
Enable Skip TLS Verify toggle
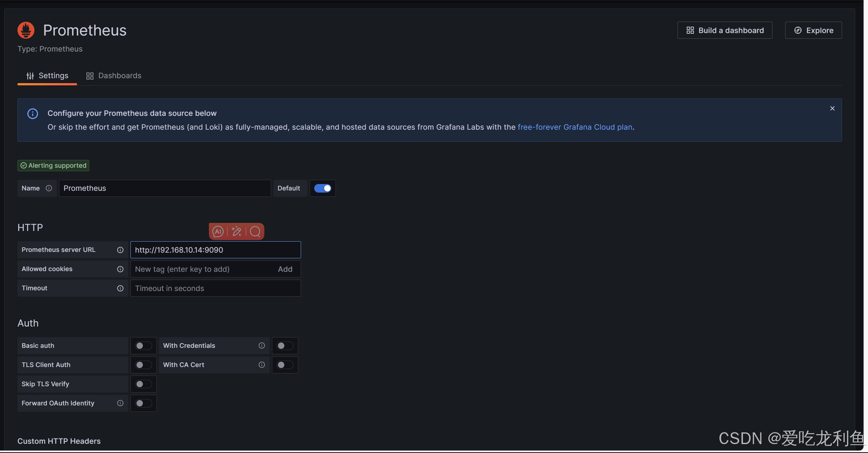(x=143, y=384)
